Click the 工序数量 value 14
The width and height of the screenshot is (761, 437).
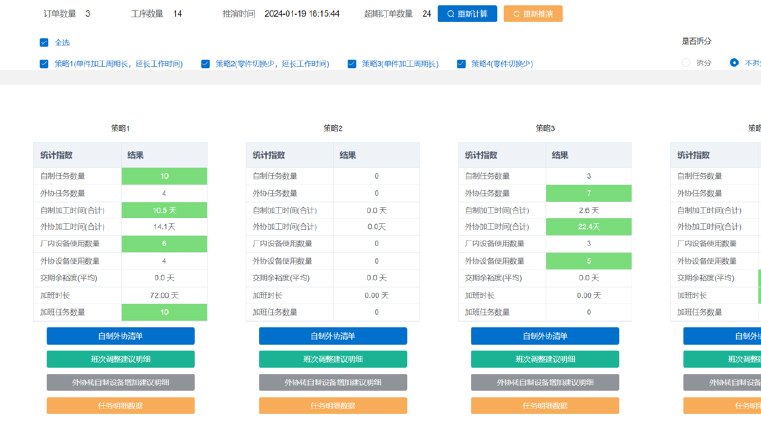[178, 14]
